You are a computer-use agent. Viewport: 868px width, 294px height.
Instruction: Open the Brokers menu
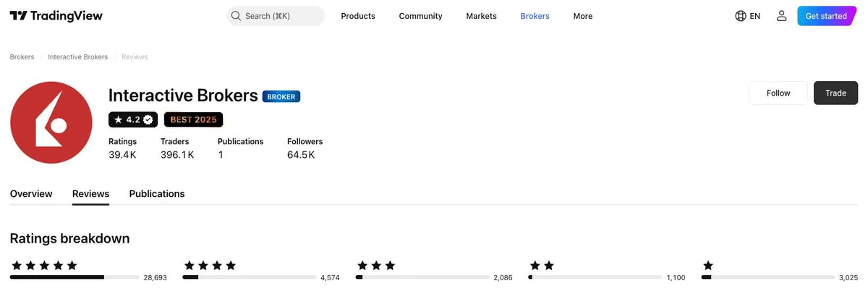click(535, 16)
